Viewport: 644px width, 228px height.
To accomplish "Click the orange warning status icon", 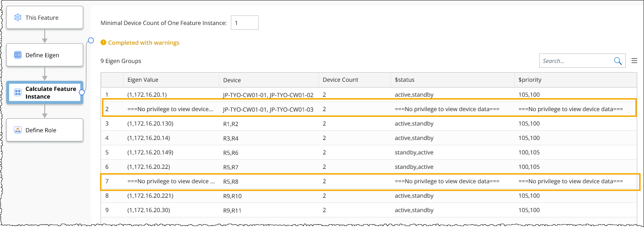I will [x=103, y=43].
